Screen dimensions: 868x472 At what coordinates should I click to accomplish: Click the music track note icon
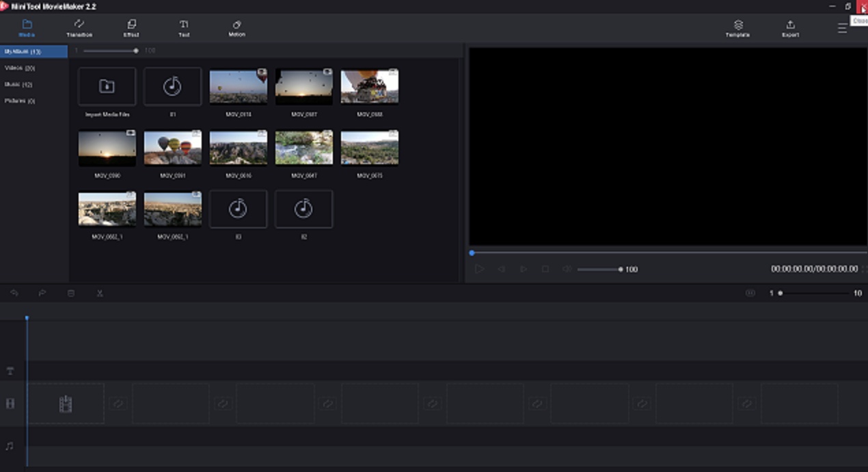point(10,445)
